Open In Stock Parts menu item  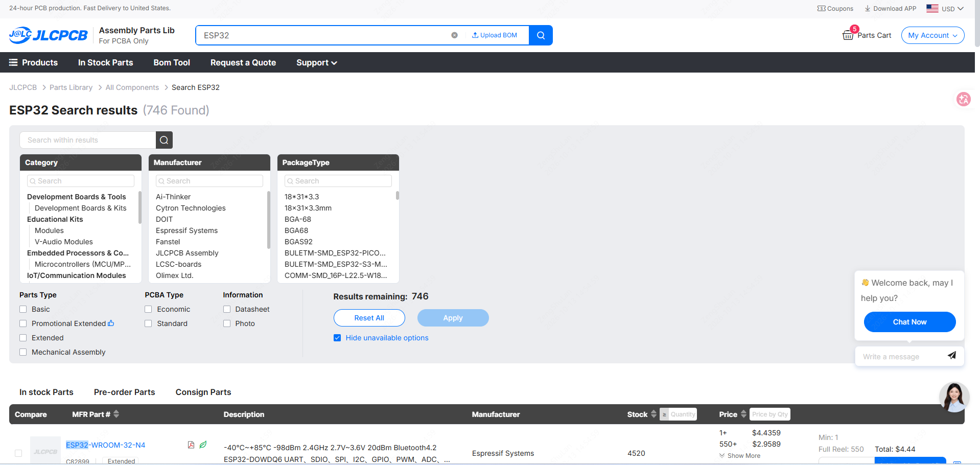click(x=105, y=62)
